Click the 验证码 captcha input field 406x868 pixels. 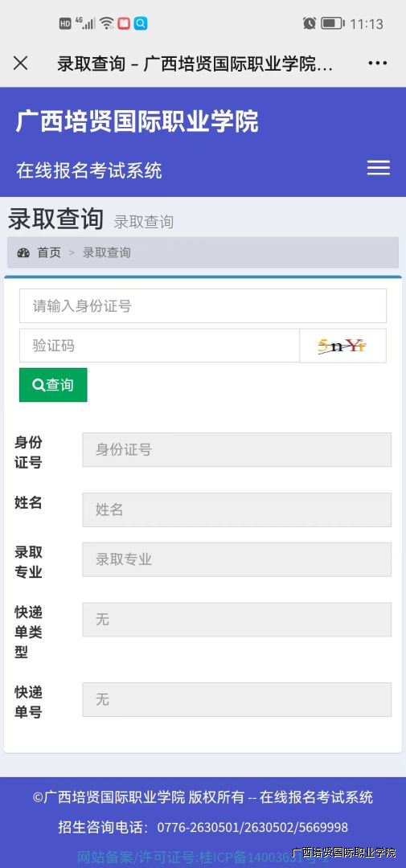(159, 346)
